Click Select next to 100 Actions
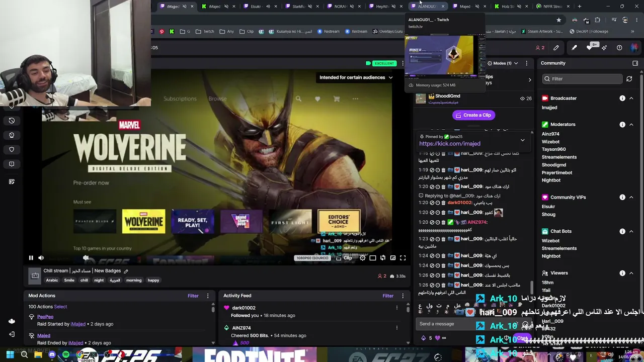644x362 pixels. pos(60,307)
